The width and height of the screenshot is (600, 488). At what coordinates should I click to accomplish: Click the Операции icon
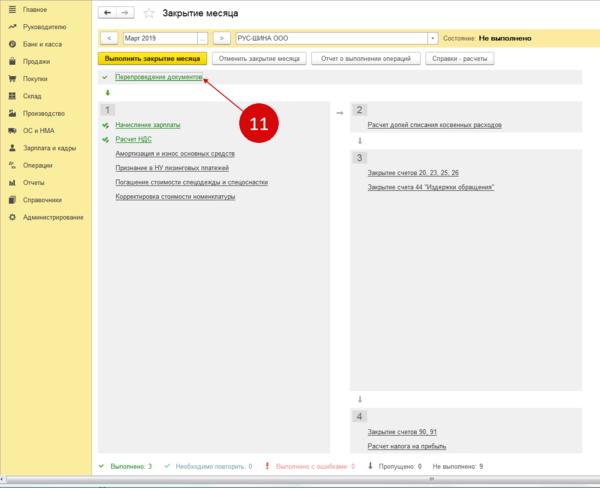point(12,165)
